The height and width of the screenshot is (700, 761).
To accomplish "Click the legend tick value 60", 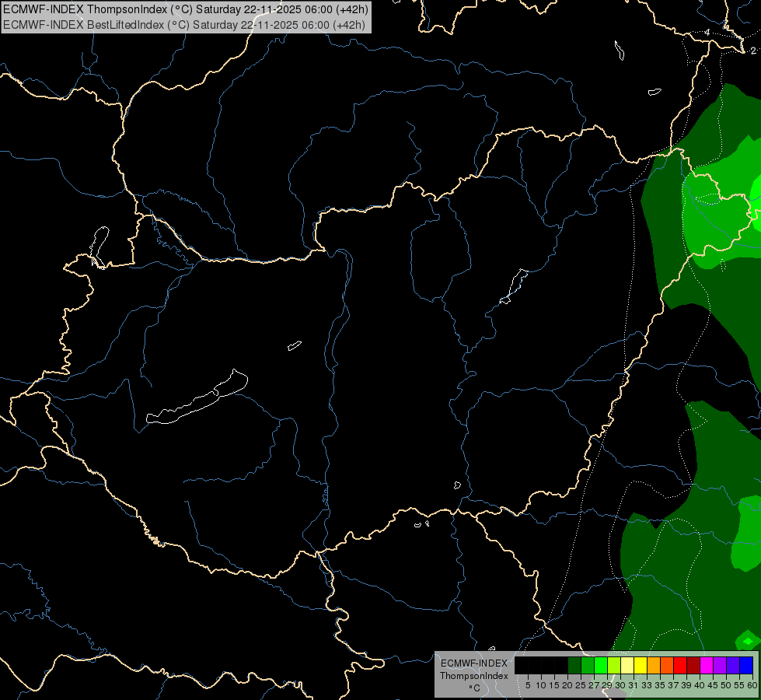I will (x=752, y=685).
